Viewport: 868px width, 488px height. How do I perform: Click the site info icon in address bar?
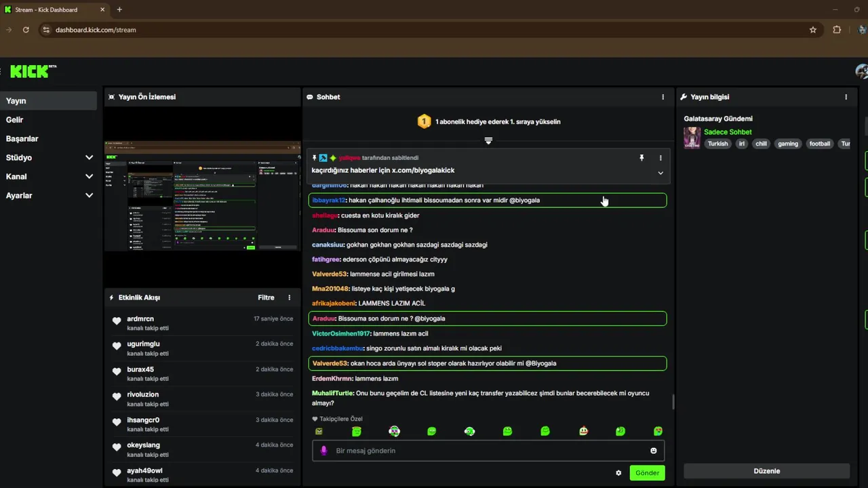[x=46, y=30]
